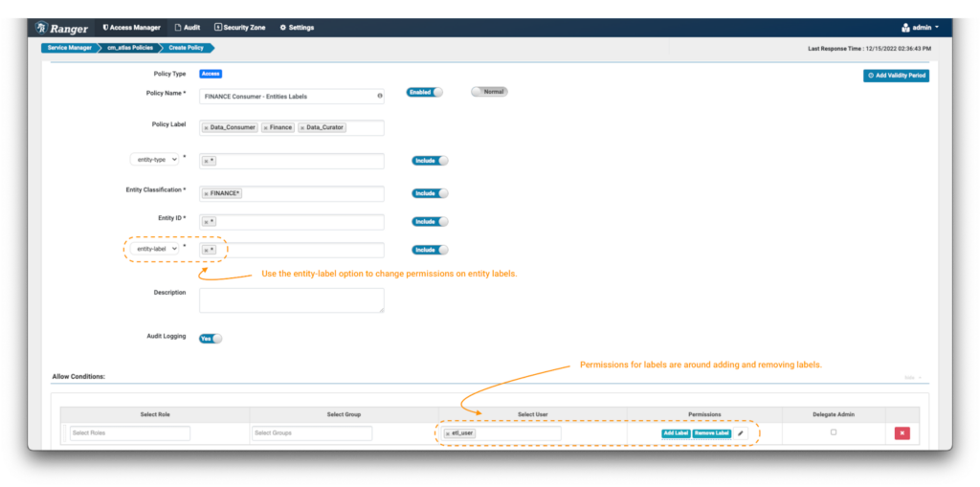Open the entity-type dropdown
The image size is (980, 487).
coord(154,160)
